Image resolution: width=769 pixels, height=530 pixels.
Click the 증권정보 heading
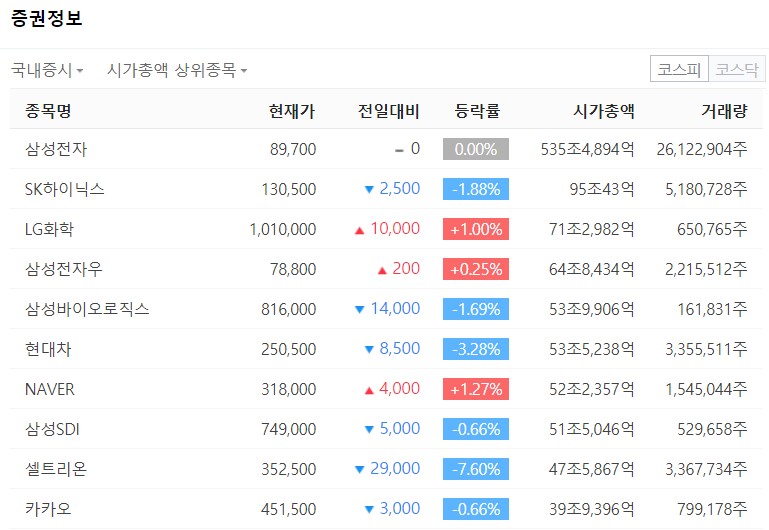click(x=47, y=18)
